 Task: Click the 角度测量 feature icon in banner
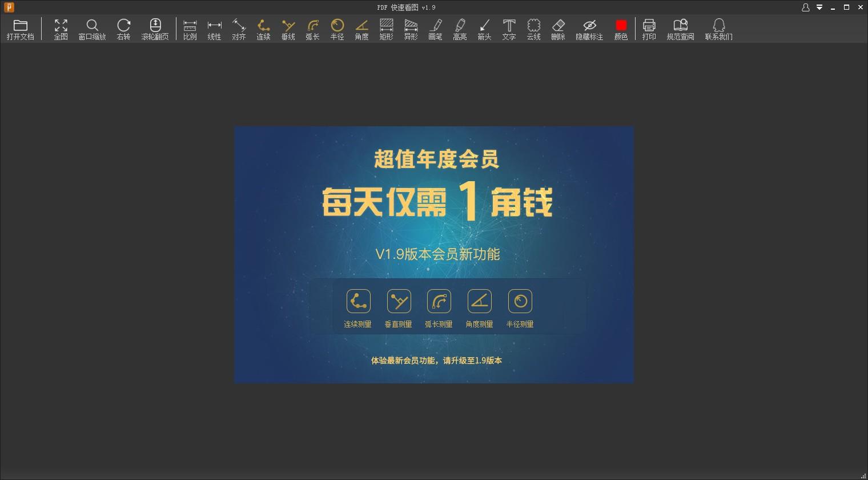click(x=479, y=301)
